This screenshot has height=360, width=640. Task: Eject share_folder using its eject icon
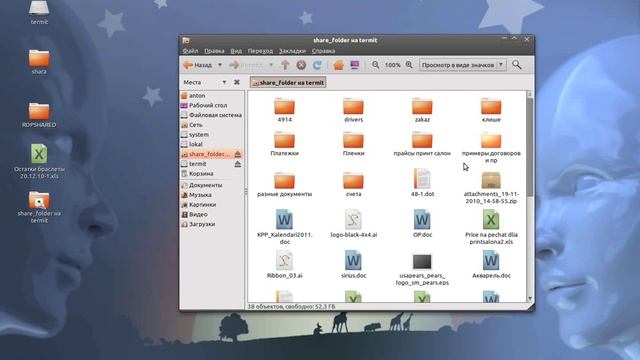coord(238,154)
